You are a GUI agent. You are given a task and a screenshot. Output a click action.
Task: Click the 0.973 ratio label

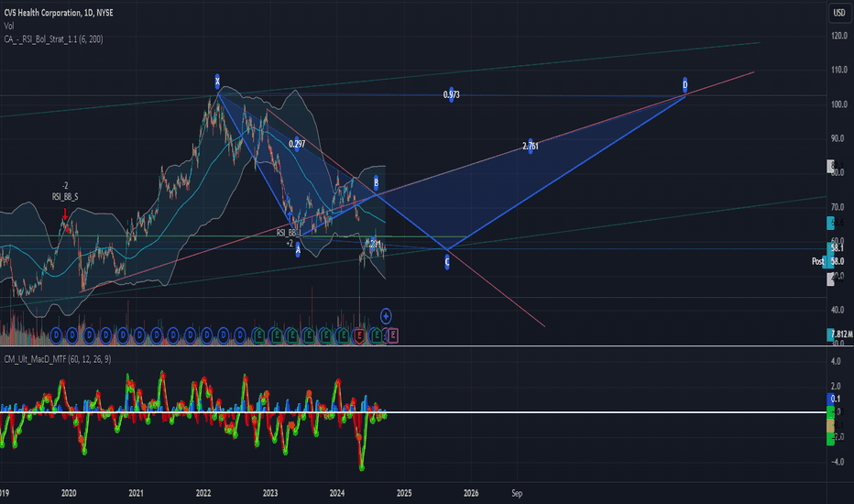451,94
